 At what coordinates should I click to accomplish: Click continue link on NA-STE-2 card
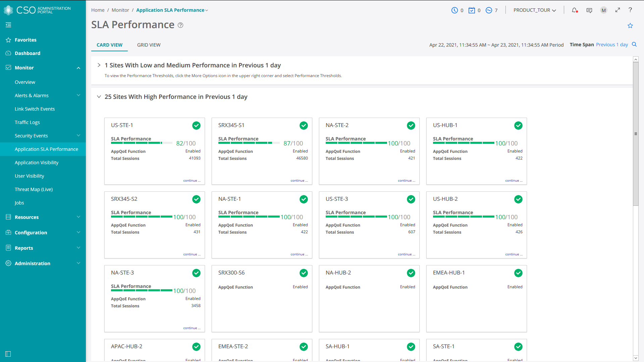pyautogui.click(x=407, y=181)
